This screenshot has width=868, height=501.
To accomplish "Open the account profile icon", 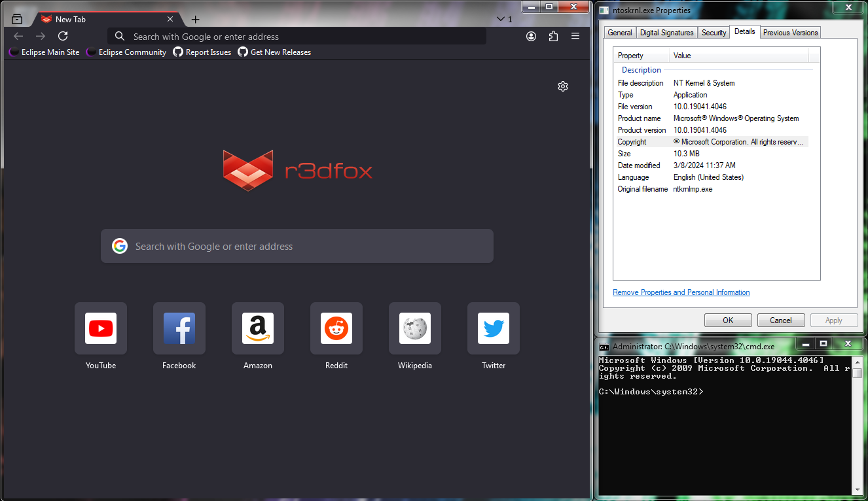I will point(531,37).
